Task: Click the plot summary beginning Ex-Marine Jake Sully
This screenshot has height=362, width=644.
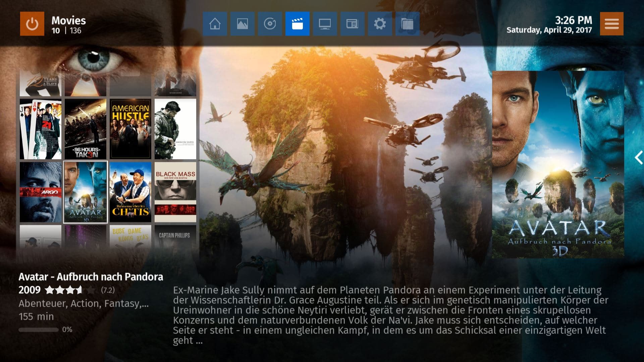Action: 391,315
